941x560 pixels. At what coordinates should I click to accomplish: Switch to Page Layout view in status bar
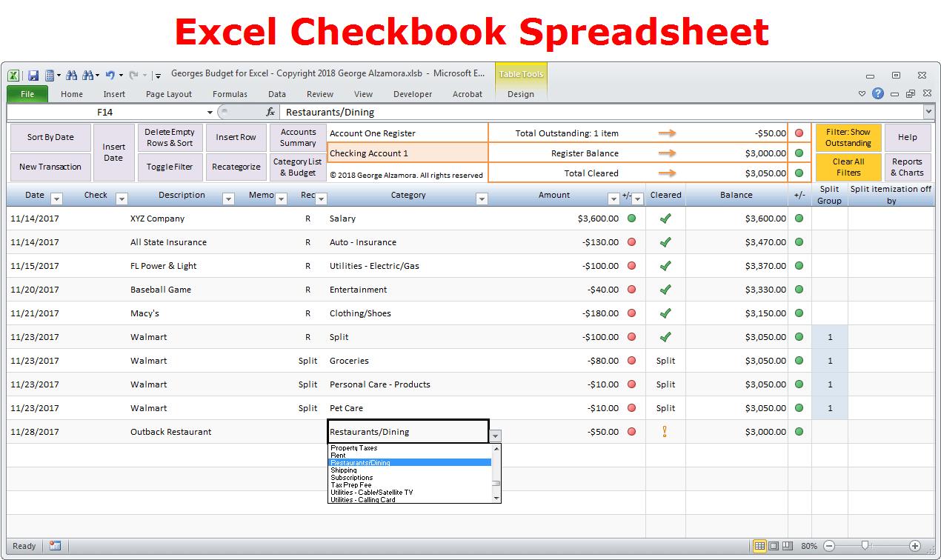(x=774, y=546)
